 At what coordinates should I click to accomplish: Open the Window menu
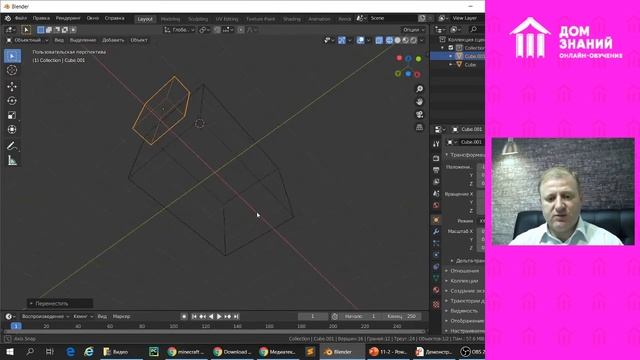93,18
